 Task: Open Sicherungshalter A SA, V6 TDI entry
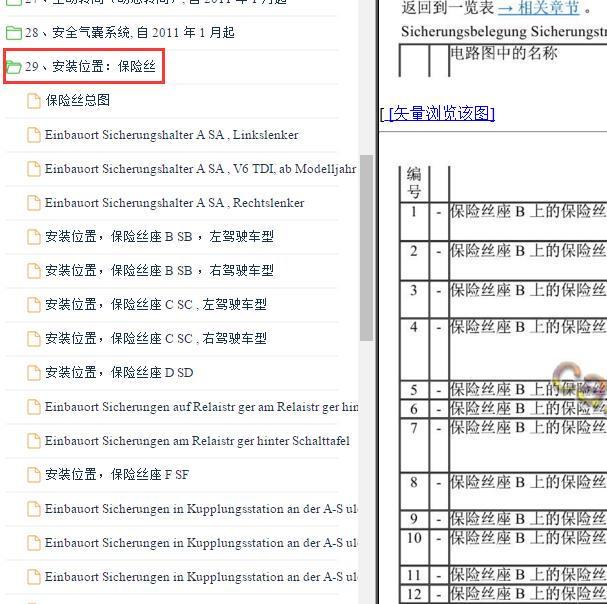point(201,169)
